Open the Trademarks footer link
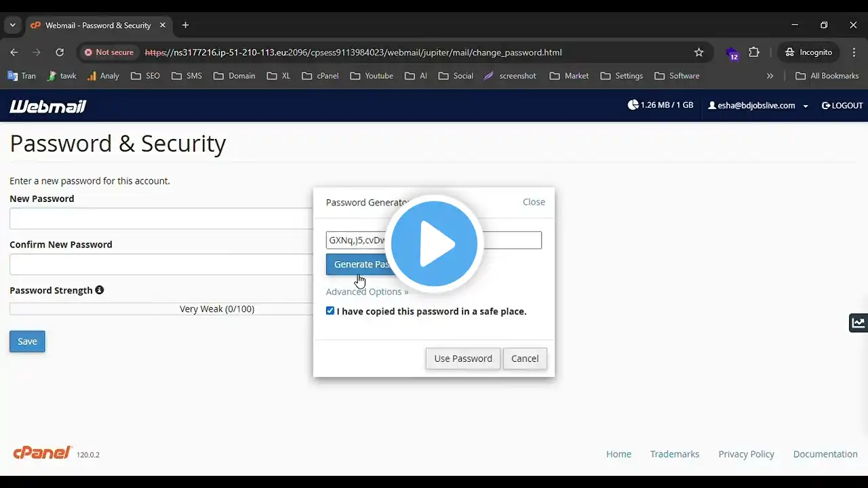 point(675,454)
